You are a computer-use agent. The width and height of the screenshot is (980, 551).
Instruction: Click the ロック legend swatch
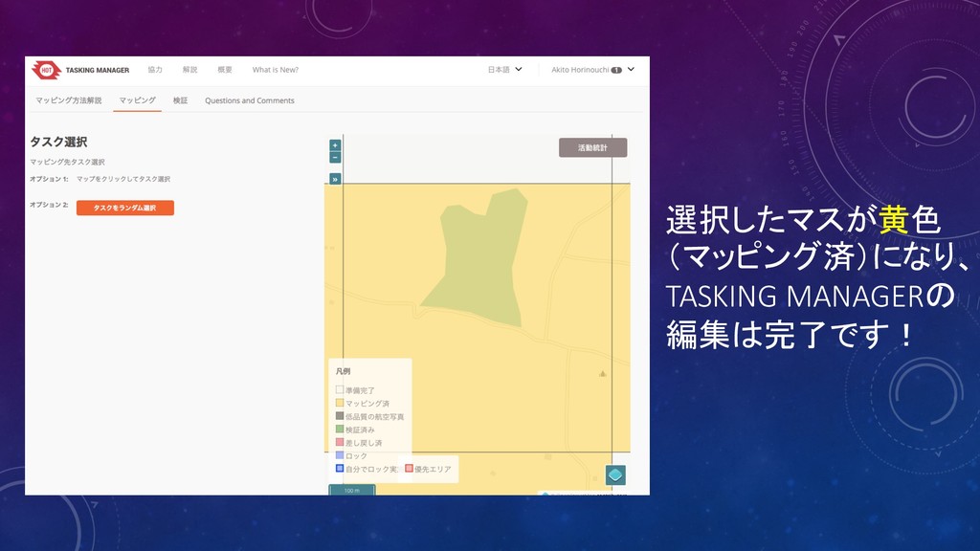(x=340, y=454)
